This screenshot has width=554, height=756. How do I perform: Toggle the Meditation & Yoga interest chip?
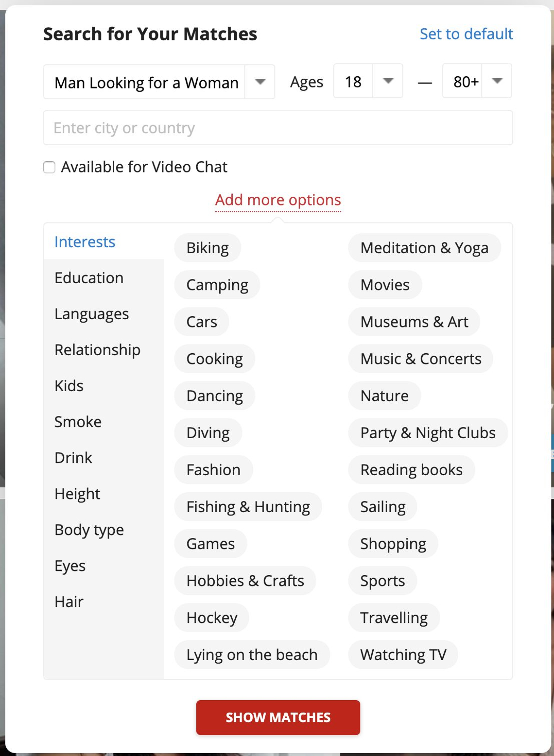(x=424, y=248)
